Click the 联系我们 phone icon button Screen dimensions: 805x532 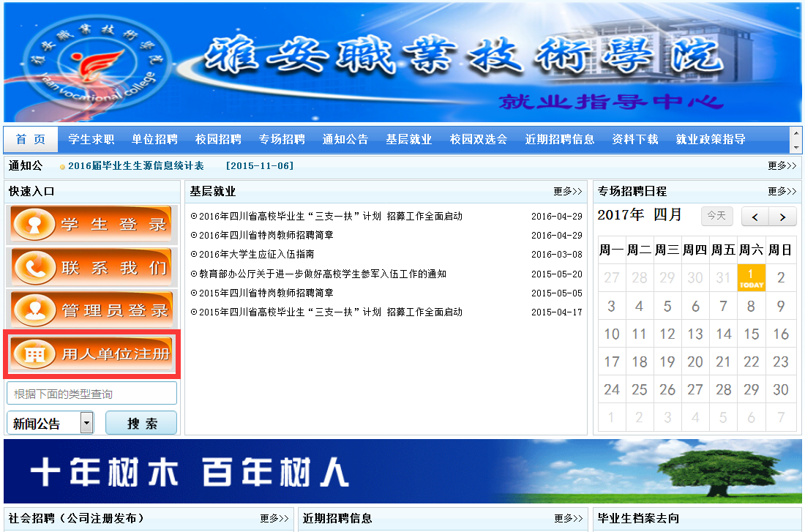[x=91, y=267]
